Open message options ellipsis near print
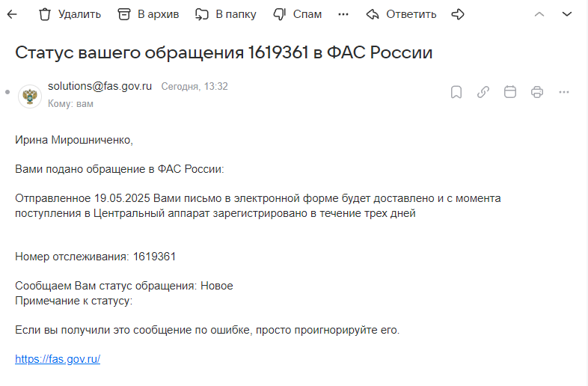The image size is (588, 386). pyautogui.click(x=564, y=92)
